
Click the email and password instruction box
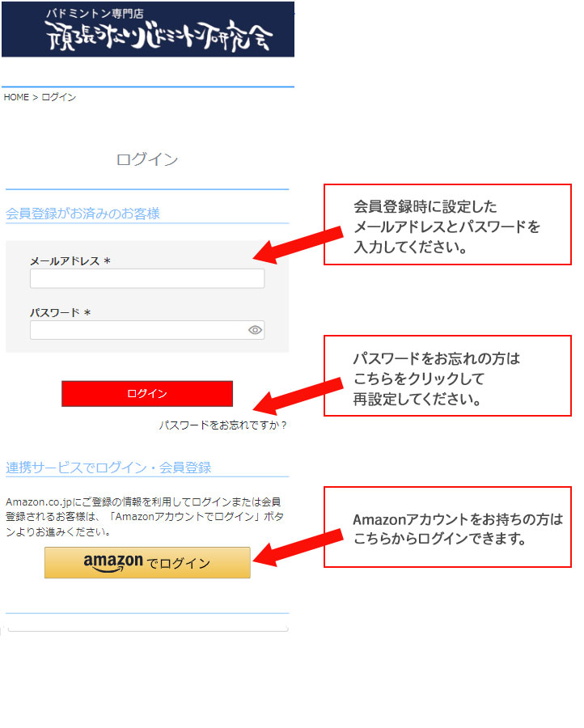[x=447, y=225]
